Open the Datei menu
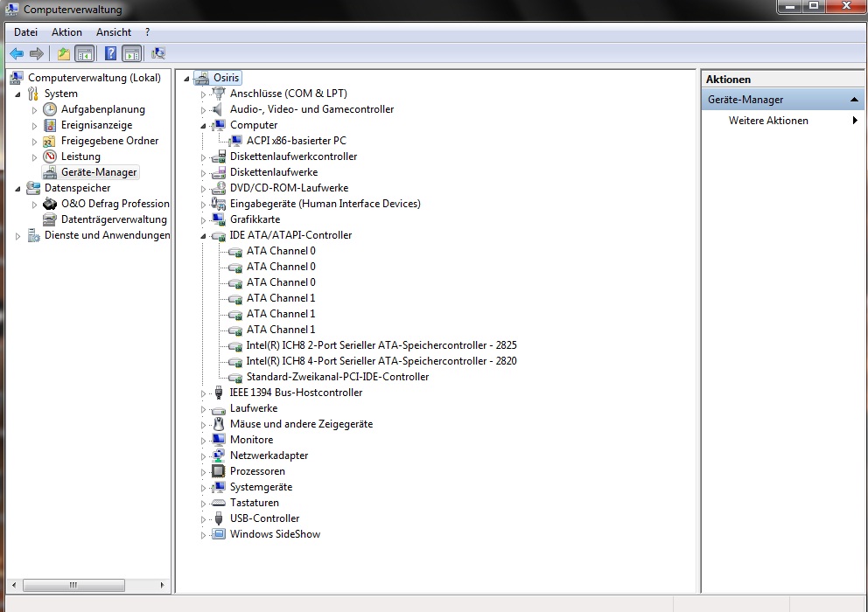This screenshot has height=612, width=868. [x=25, y=32]
